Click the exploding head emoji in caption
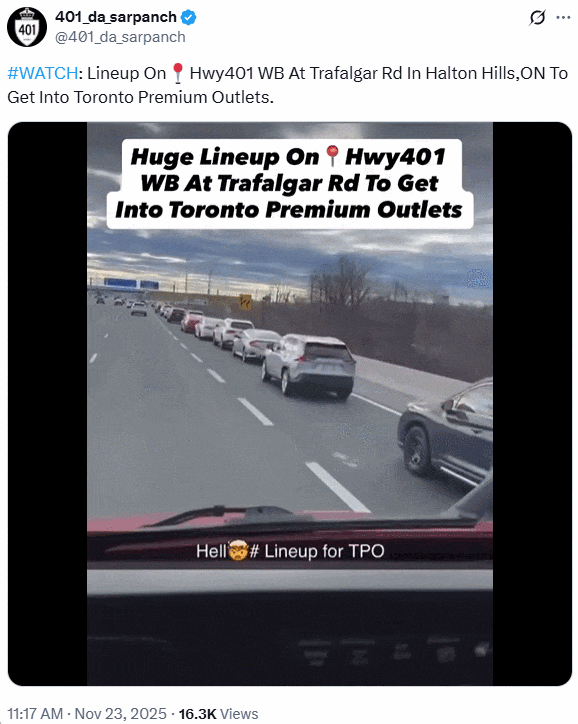The height and width of the screenshot is (724, 578). [x=238, y=551]
